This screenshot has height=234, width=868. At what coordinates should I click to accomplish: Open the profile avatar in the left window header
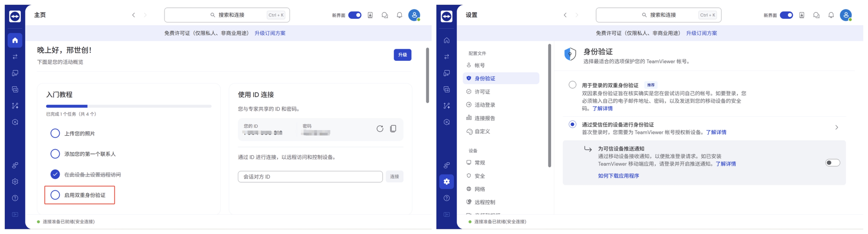coord(414,15)
